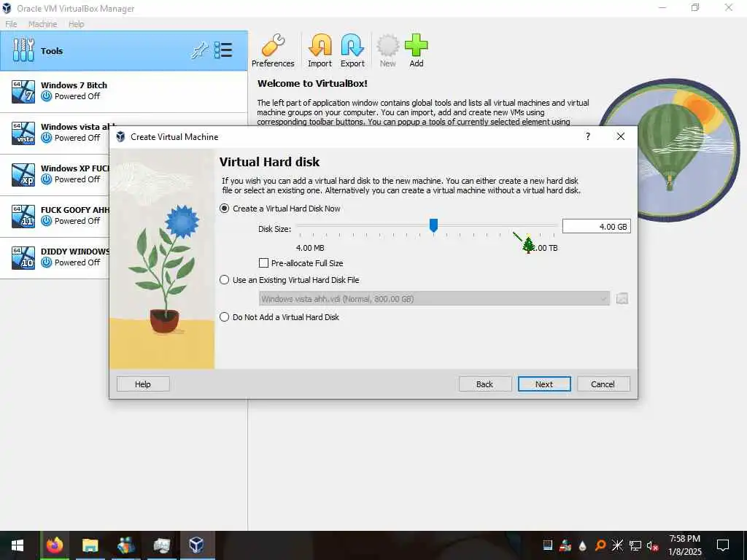Click the Back button
The image size is (747, 560).
(485, 384)
